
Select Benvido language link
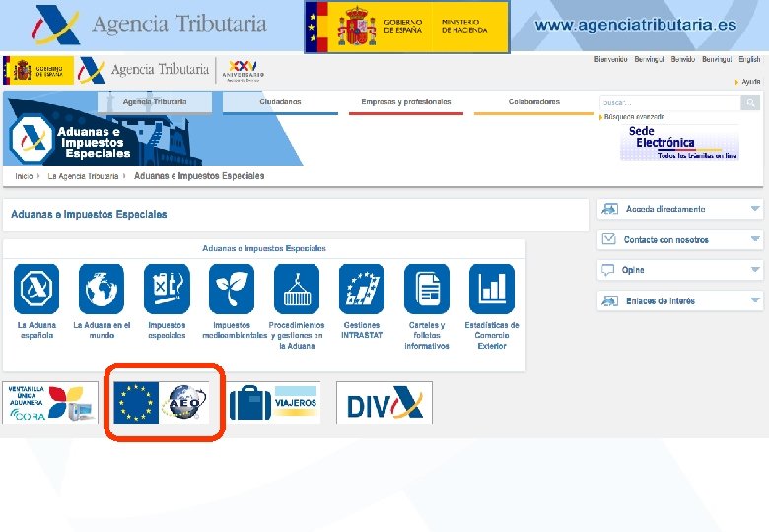[682, 59]
